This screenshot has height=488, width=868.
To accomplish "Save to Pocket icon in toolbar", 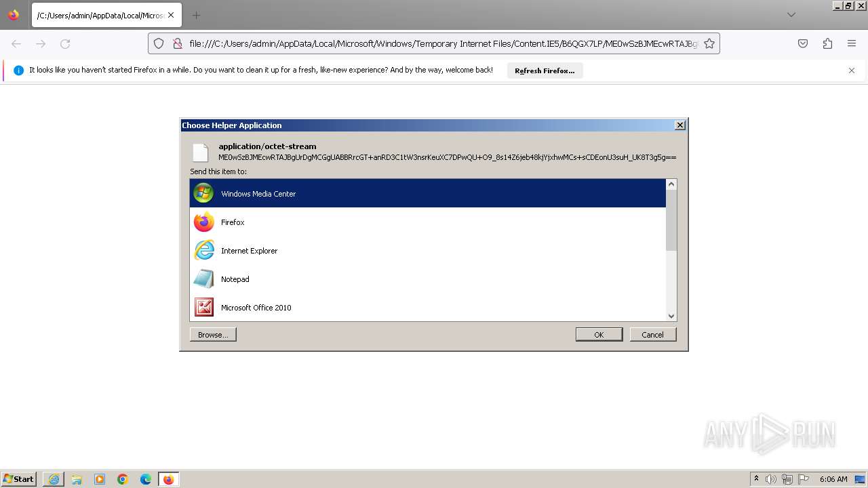I will click(803, 43).
